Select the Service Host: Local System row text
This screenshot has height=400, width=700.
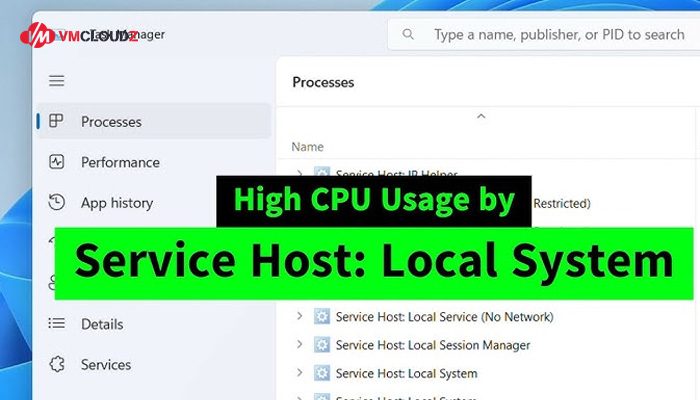(406, 374)
